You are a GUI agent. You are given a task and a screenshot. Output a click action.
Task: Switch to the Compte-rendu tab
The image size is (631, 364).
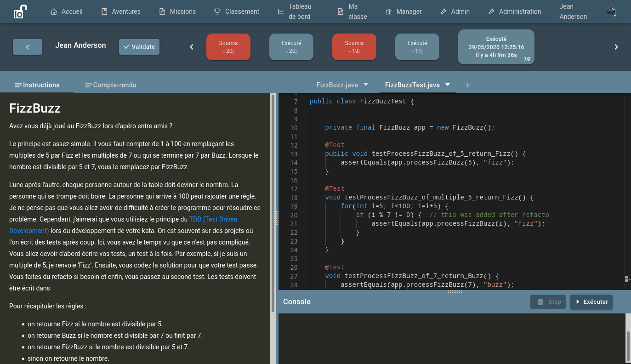click(111, 85)
